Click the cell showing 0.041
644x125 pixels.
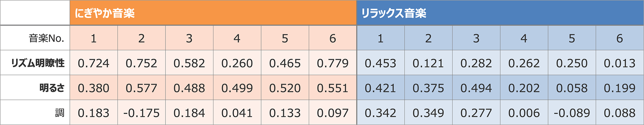coord(237,112)
